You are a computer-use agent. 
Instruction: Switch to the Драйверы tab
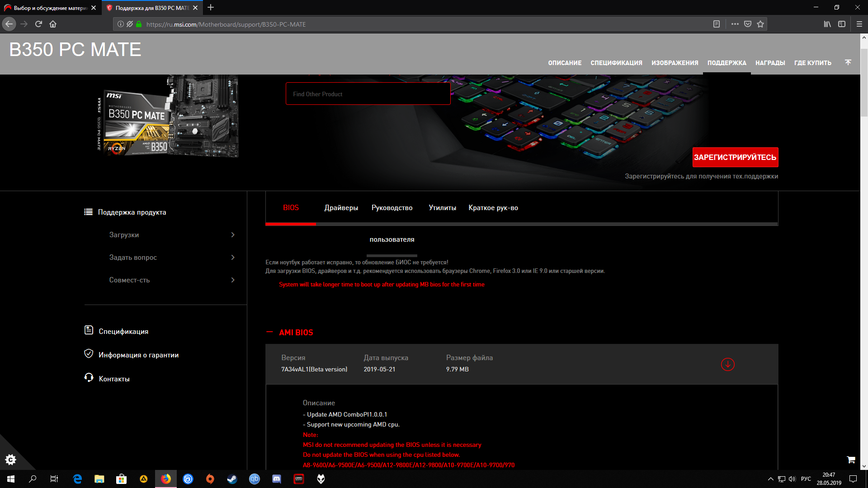coord(341,208)
